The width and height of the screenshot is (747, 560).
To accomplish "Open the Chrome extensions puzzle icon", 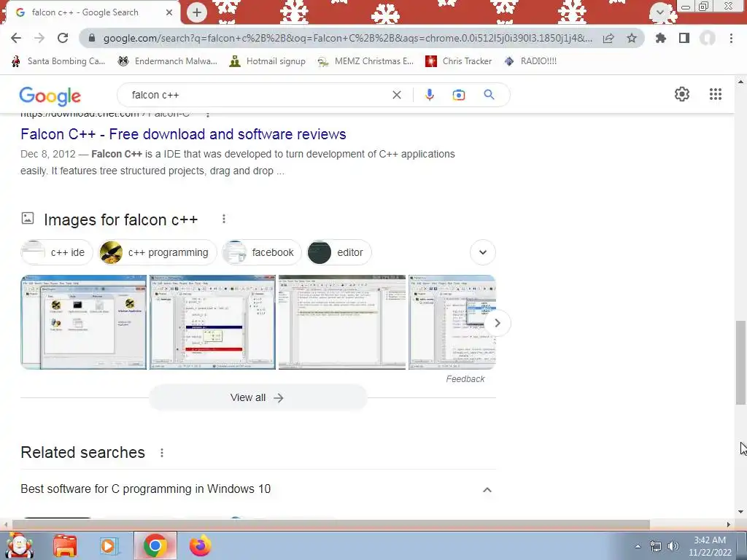I will tap(661, 38).
